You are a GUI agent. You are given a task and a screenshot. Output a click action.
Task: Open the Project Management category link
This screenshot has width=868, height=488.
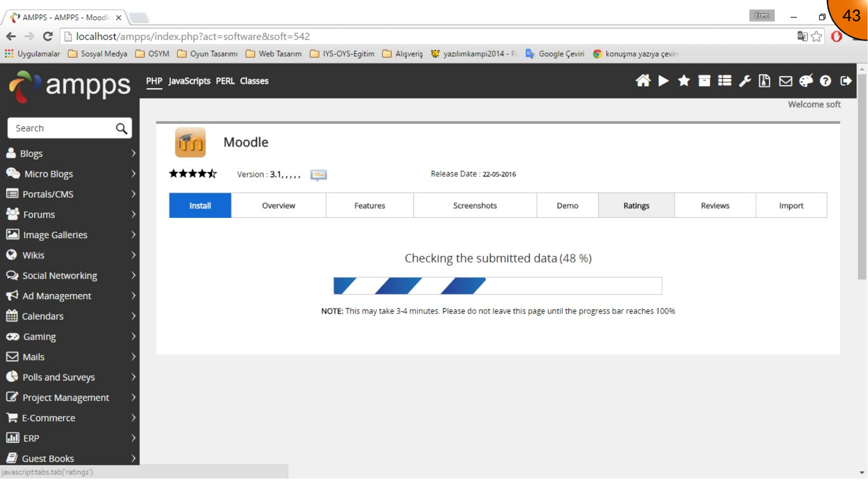(x=66, y=398)
